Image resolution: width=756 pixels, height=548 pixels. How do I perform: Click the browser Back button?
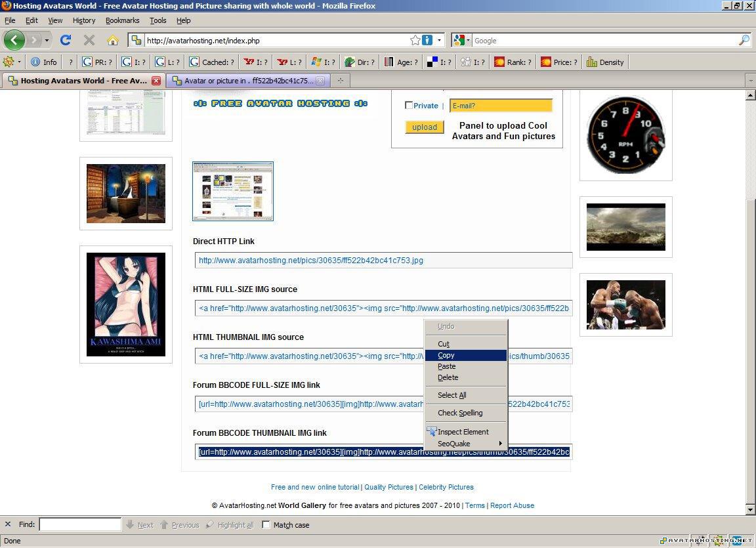coord(14,40)
